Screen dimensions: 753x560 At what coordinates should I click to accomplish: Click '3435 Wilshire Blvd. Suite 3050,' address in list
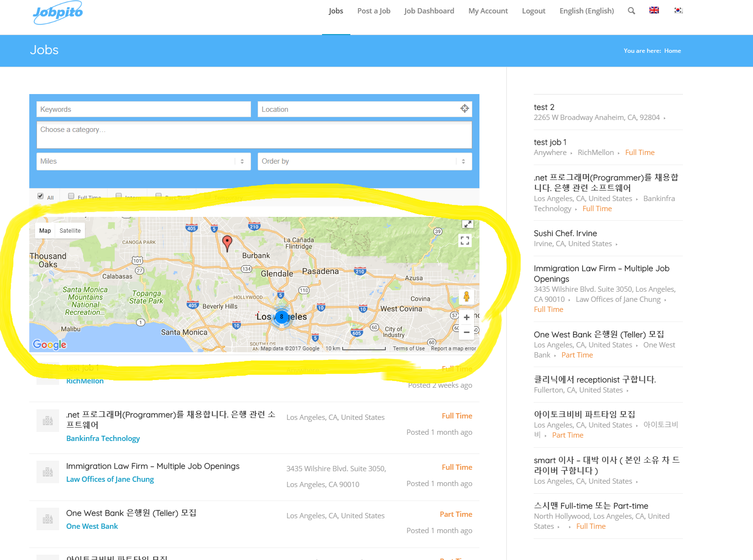336,469
